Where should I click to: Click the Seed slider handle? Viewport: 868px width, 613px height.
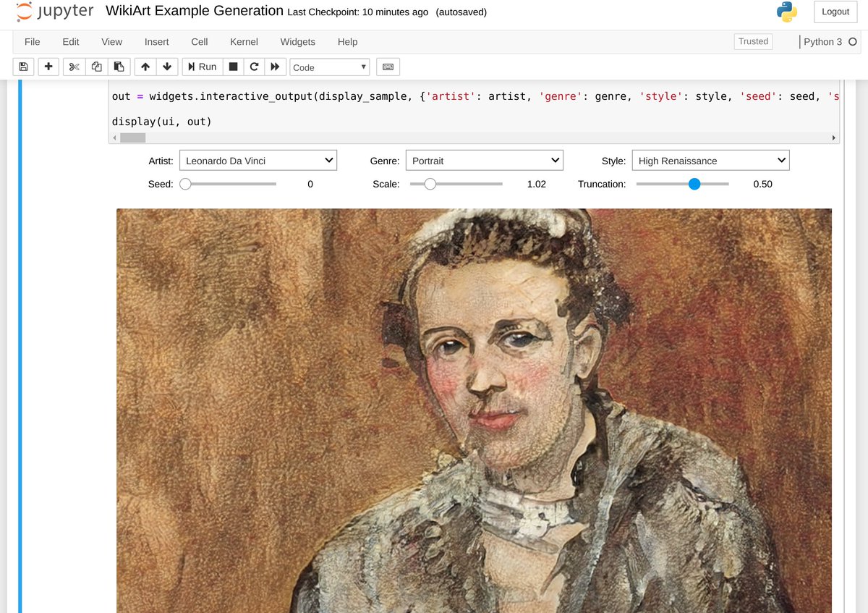[x=185, y=184]
